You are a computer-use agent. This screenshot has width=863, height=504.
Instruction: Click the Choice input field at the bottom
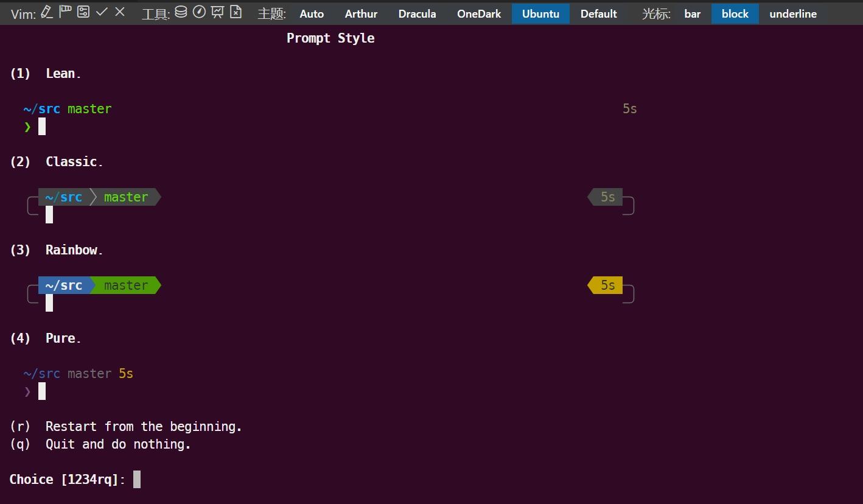point(136,479)
